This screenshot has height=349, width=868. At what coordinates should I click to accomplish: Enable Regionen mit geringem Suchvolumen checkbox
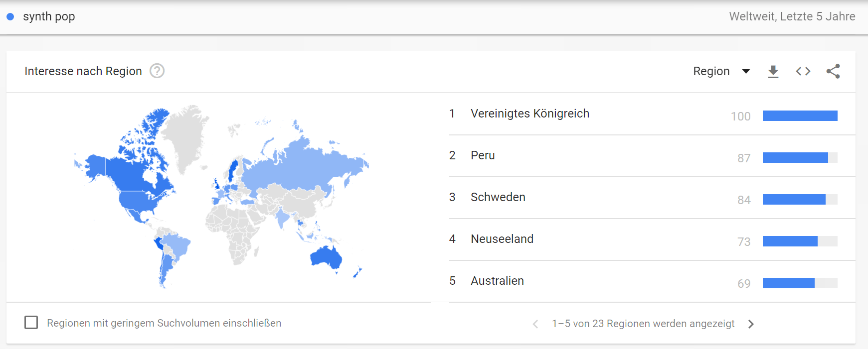click(31, 323)
